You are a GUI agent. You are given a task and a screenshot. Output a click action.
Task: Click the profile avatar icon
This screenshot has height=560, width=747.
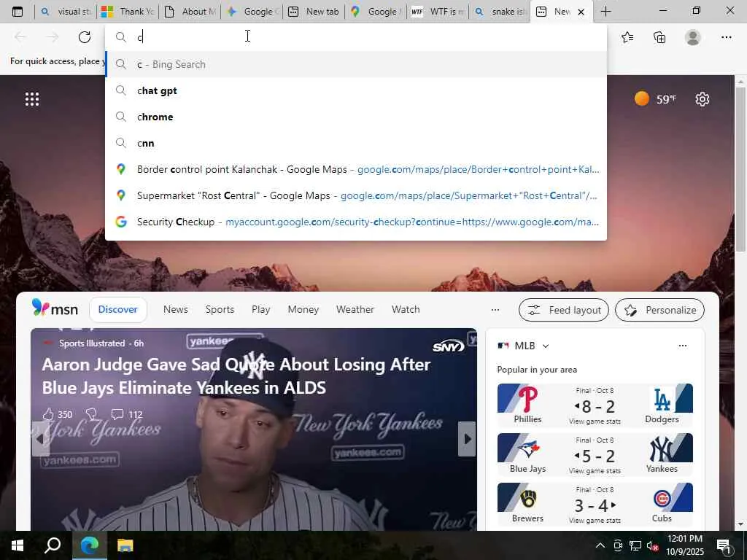point(693,36)
